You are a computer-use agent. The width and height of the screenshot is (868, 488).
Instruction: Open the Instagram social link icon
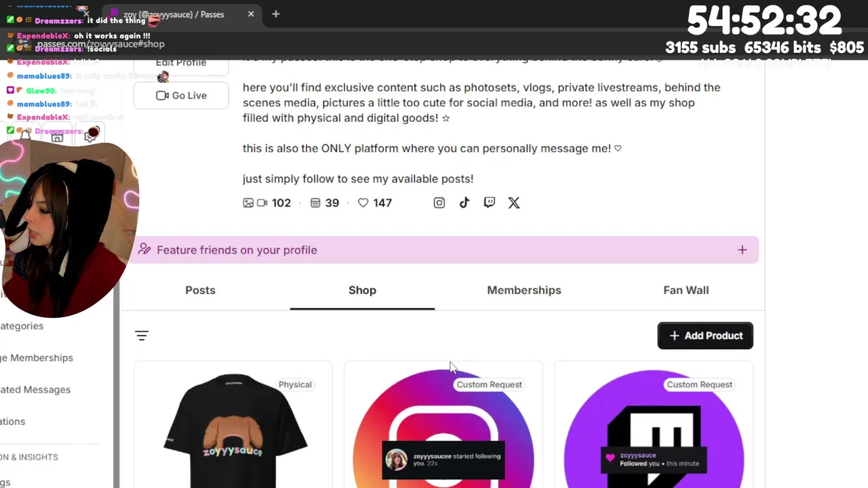pos(439,203)
